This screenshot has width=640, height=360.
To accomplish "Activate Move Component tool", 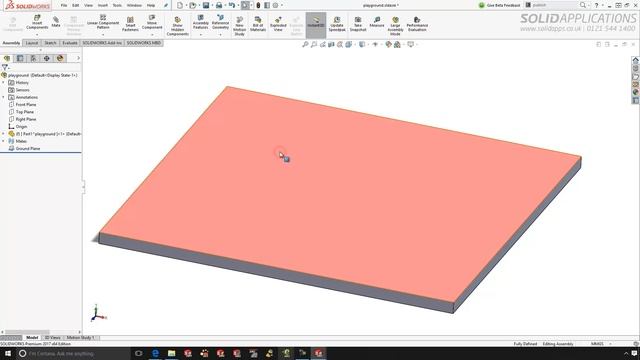I will click(152, 23).
